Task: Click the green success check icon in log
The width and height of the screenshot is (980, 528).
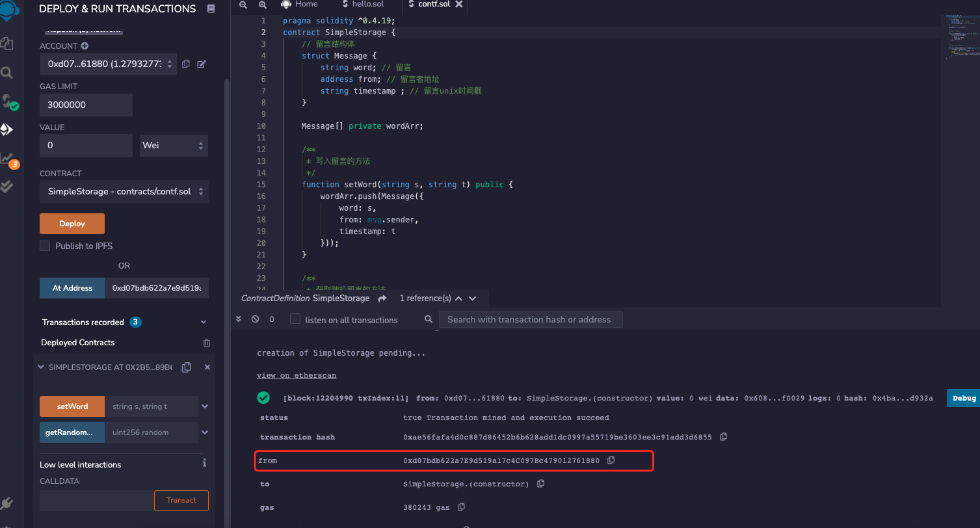Action: click(263, 397)
